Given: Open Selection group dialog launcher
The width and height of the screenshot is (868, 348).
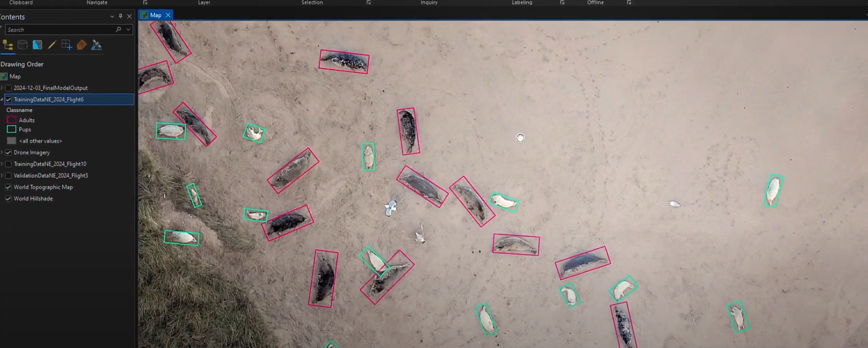Looking at the screenshot, I should point(368,2).
